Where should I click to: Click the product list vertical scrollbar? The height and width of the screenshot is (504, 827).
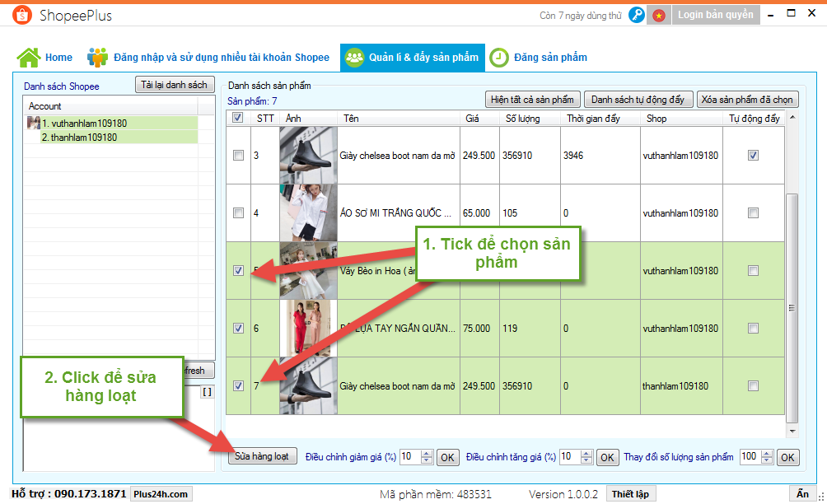point(792,308)
